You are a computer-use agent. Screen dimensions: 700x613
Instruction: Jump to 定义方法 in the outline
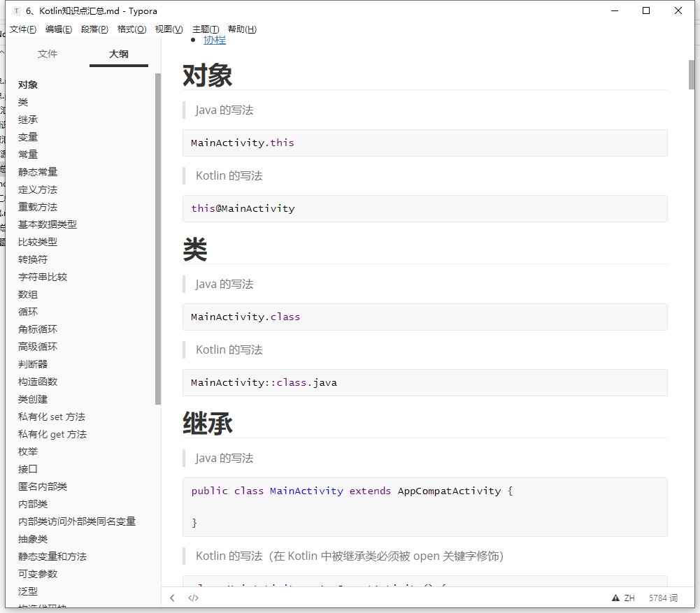(x=38, y=189)
